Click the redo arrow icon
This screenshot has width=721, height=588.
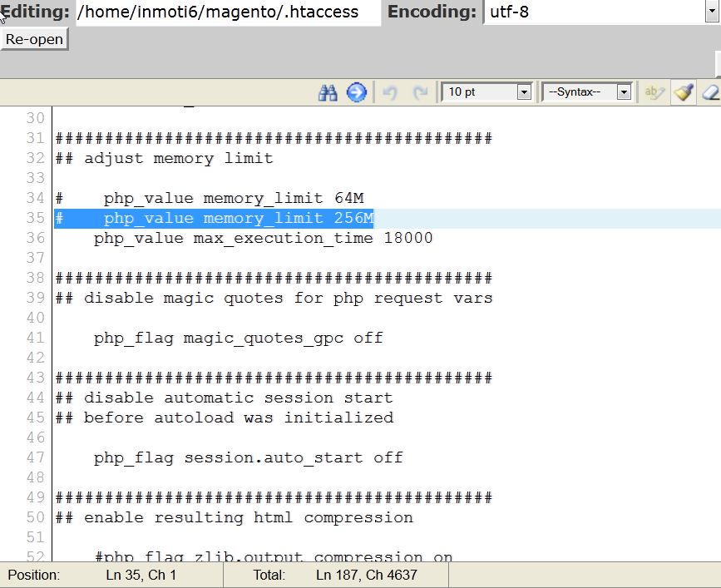click(420, 92)
